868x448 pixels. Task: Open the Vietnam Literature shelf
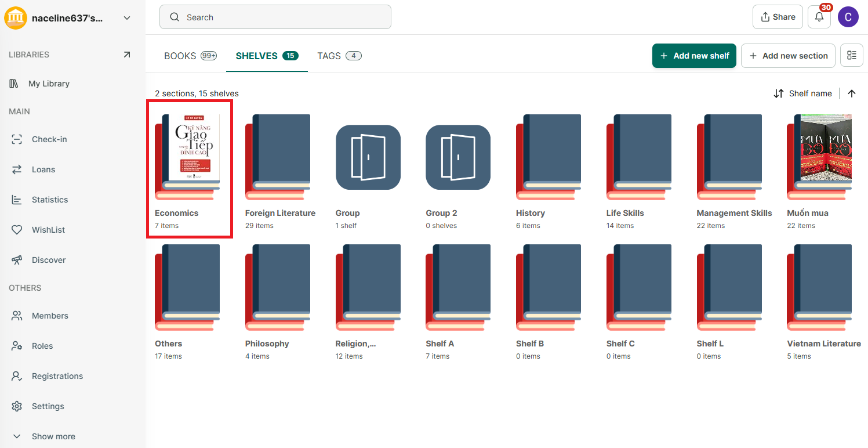824,302
